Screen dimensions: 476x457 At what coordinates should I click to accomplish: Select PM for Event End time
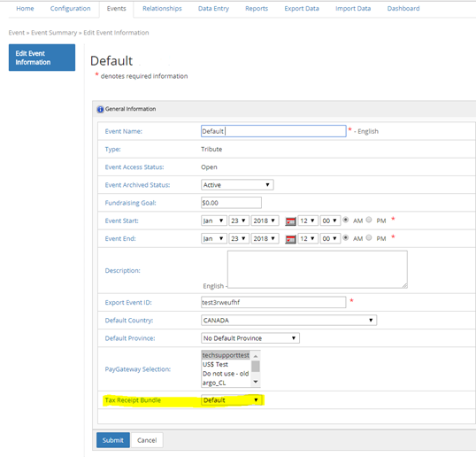(369, 237)
